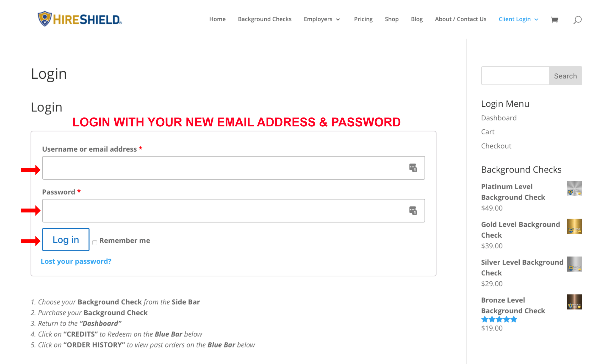Click the HireShield logo
The image size is (612, 364).
80,19
